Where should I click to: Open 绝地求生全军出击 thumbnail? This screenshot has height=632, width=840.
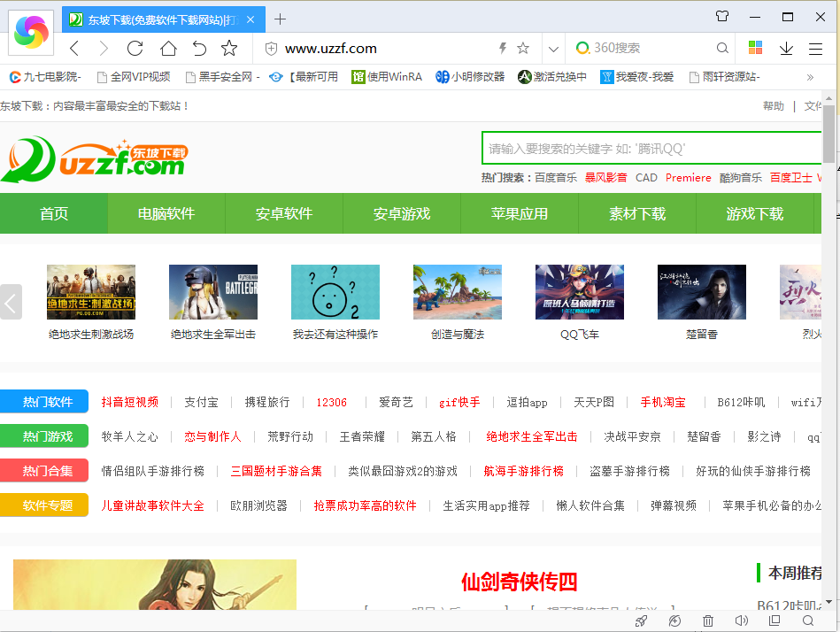[x=213, y=292]
